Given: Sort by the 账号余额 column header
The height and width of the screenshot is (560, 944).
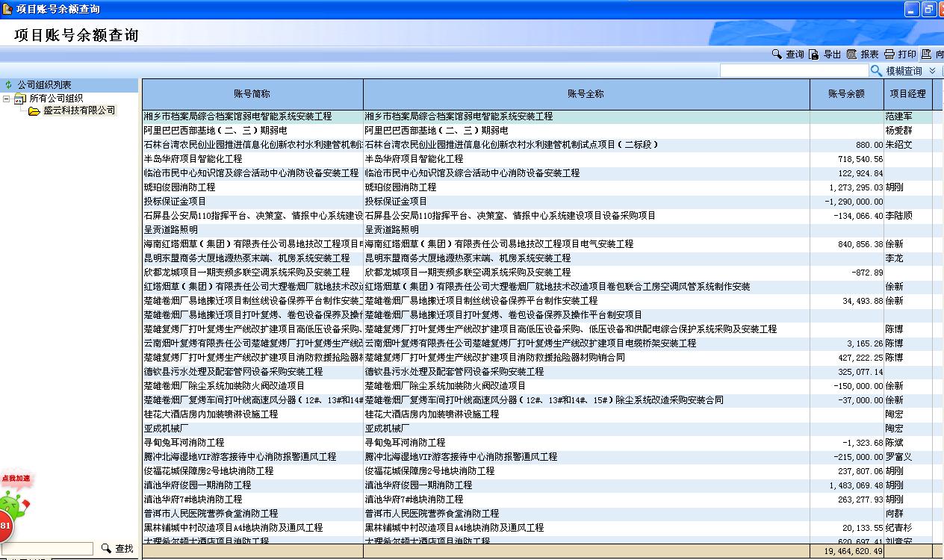Looking at the screenshot, I should [x=846, y=94].
